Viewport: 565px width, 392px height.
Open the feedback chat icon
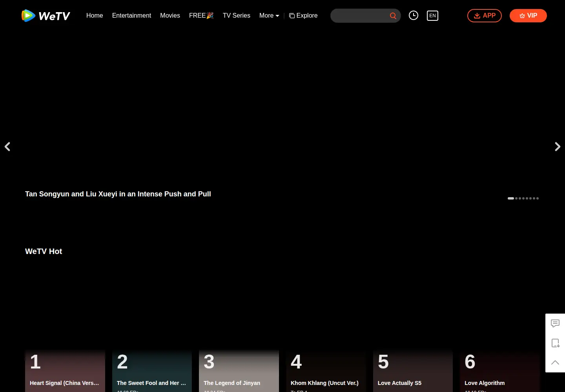[555, 323]
